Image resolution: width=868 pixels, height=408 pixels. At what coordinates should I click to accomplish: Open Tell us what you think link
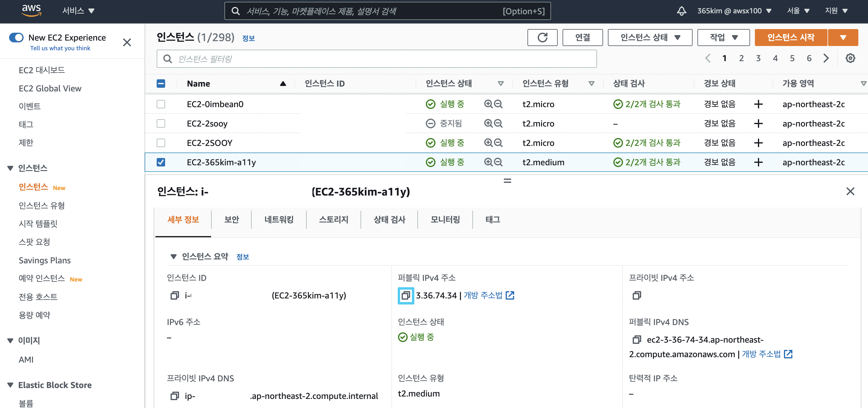click(x=60, y=48)
